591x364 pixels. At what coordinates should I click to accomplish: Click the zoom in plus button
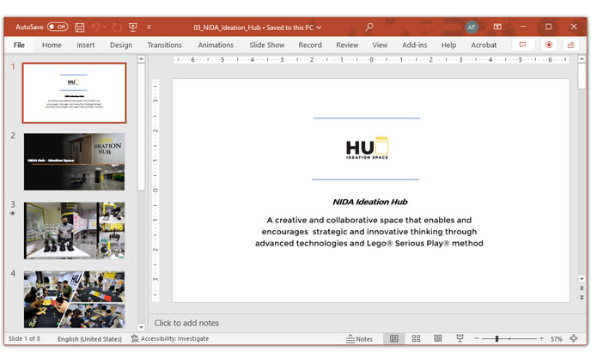pos(542,339)
